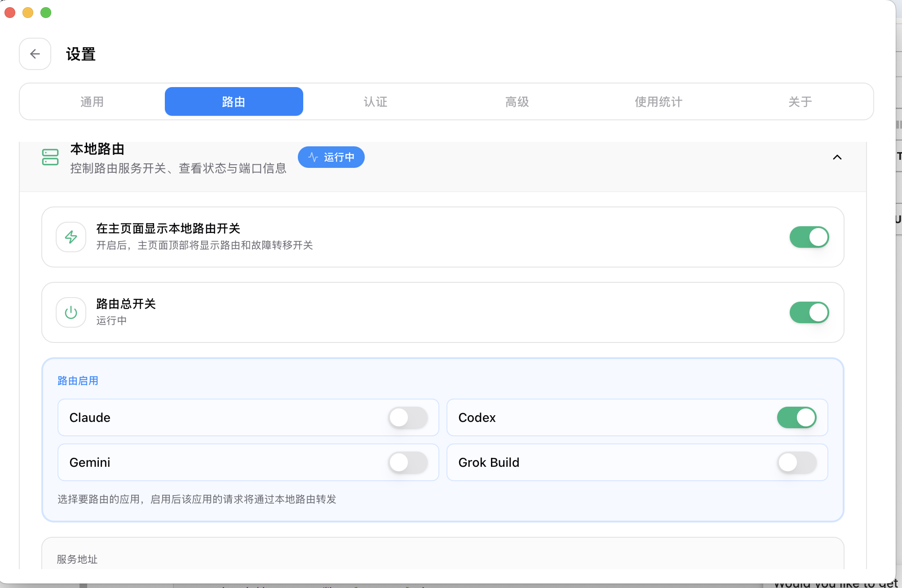The width and height of the screenshot is (902, 588).
Task: Close the settings window
Action: tap(10, 13)
